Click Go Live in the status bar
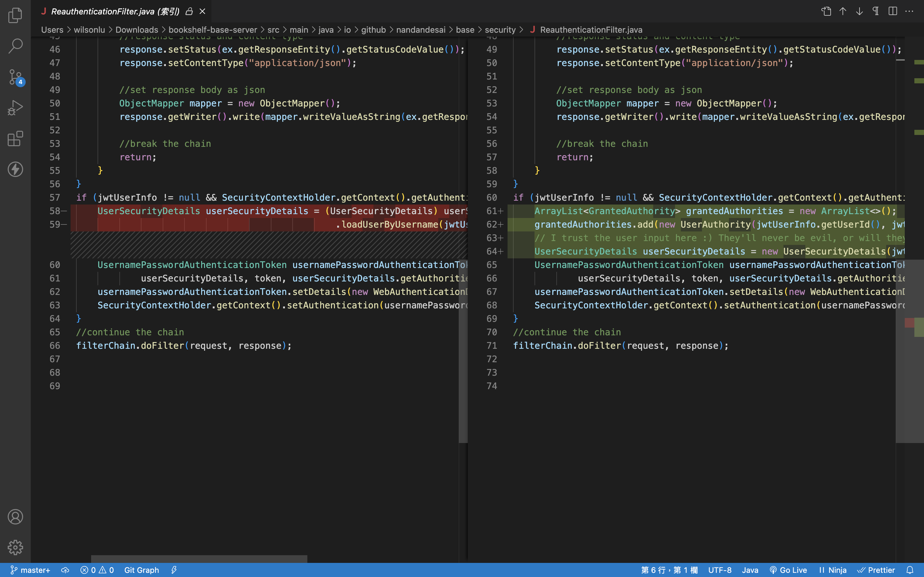924x577 pixels. 789,570
